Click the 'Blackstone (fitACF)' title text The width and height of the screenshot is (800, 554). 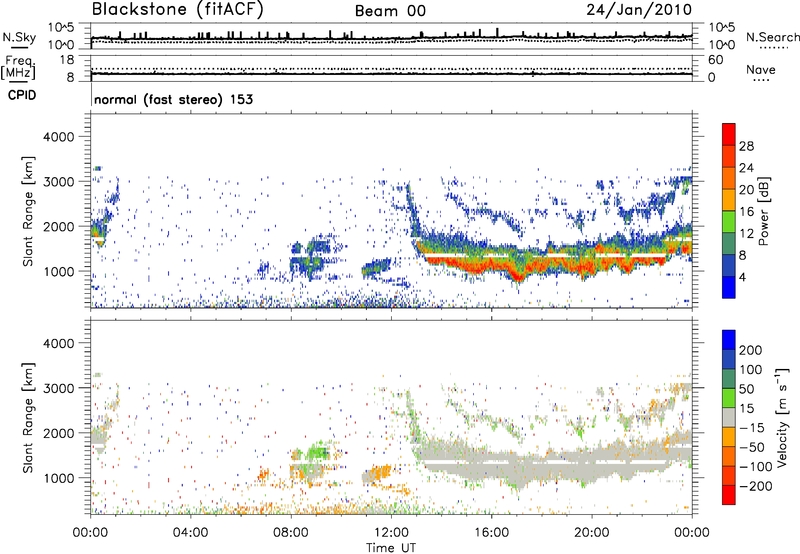pyautogui.click(x=177, y=10)
